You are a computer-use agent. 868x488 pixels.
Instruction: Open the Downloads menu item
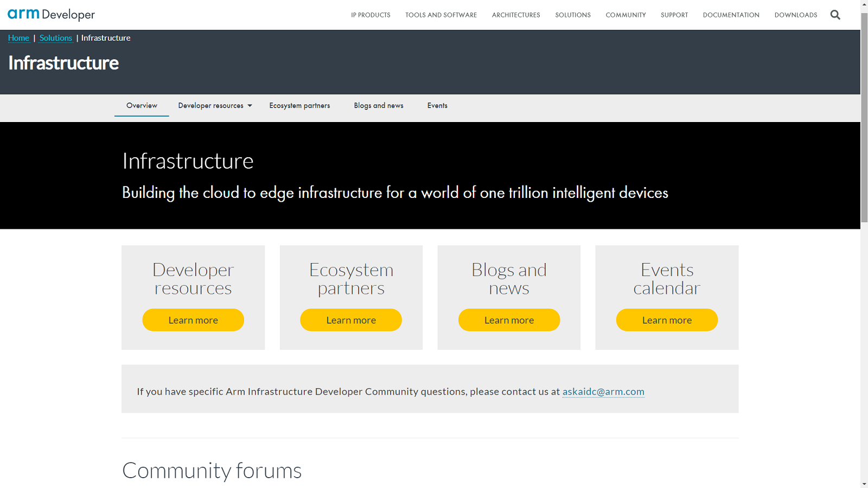pyautogui.click(x=795, y=15)
